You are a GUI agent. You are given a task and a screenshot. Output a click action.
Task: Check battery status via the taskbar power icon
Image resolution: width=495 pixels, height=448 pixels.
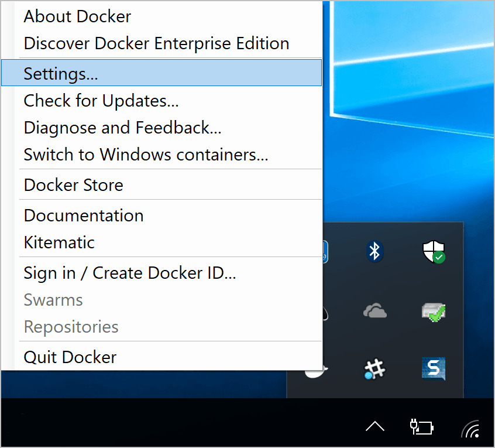click(421, 428)
